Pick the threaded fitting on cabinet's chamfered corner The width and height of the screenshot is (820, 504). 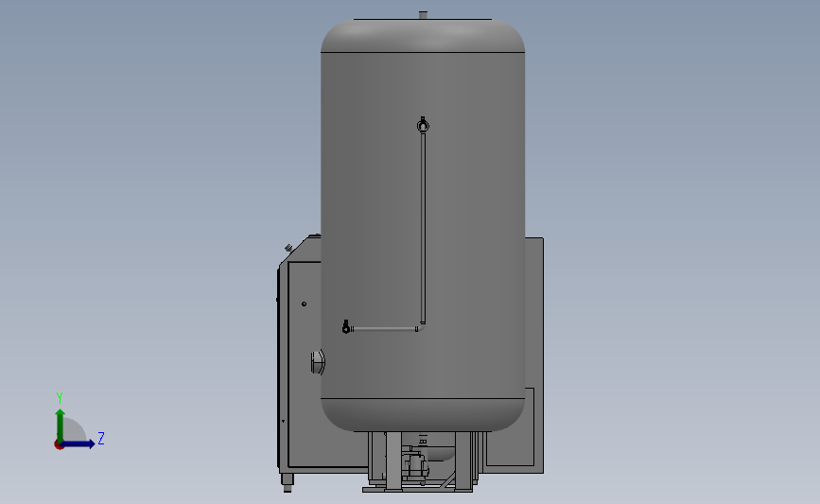288,248
